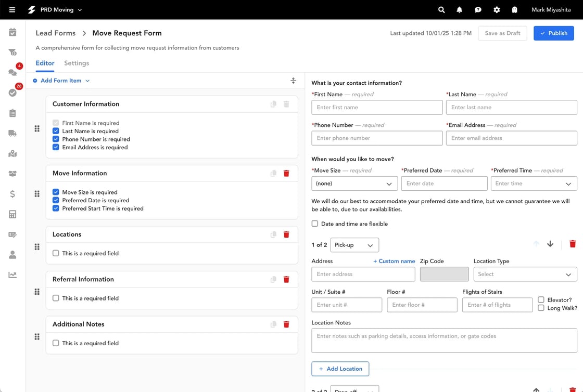Delete the Move Information section
This screenshot has width=583, height=392.
coord(286,174)
